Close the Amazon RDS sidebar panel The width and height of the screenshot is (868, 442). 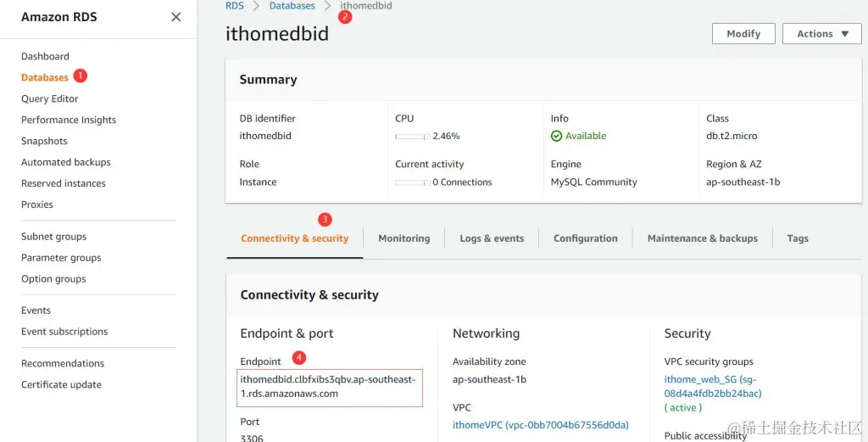(175, 17)
